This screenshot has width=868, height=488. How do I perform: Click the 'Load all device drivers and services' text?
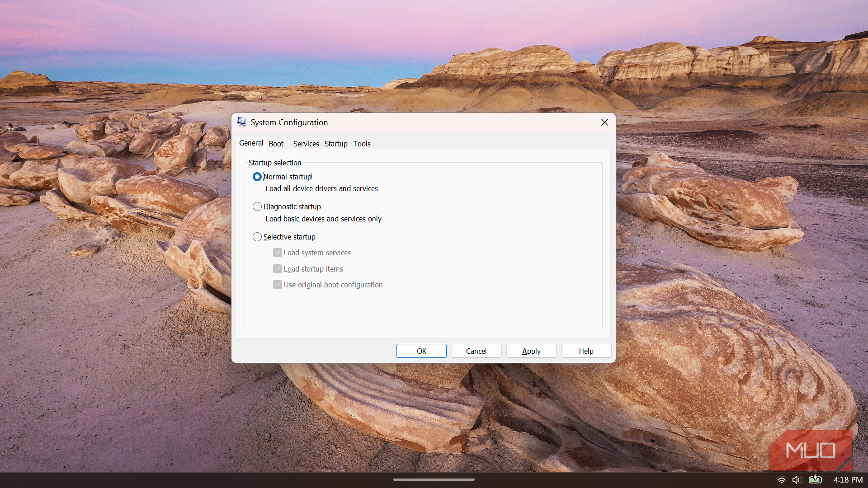pyautogui.click(x=321, y=188)
